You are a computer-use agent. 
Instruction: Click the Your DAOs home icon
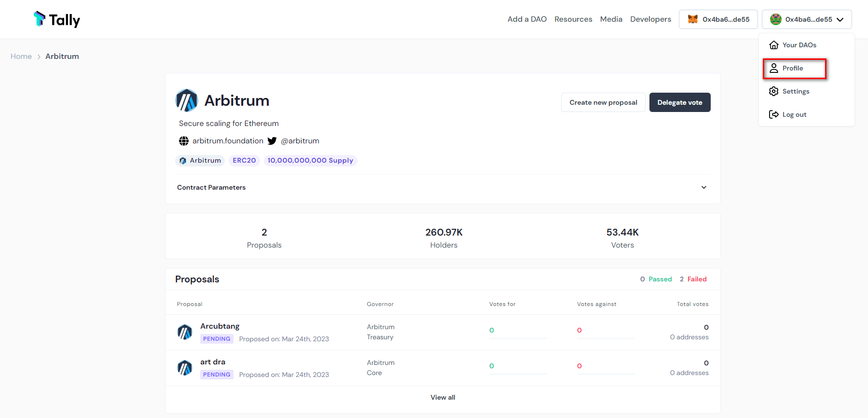(774, 45)
